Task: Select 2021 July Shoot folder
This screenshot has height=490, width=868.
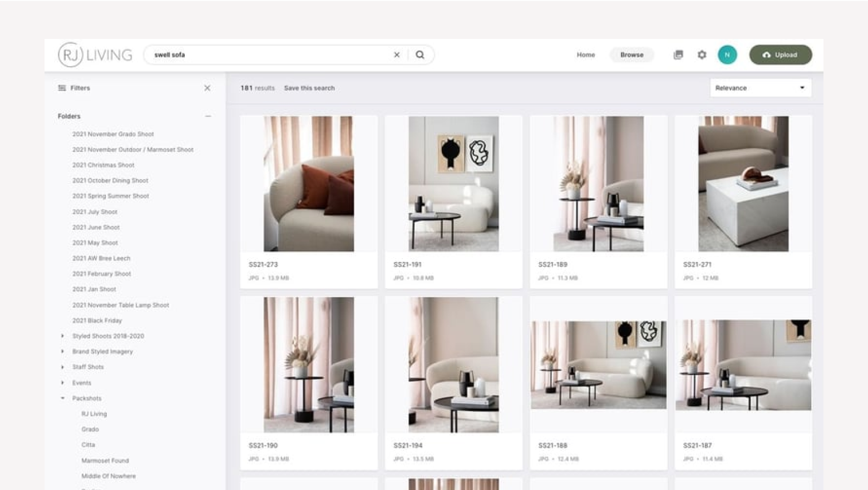Action: coord(95,212)
